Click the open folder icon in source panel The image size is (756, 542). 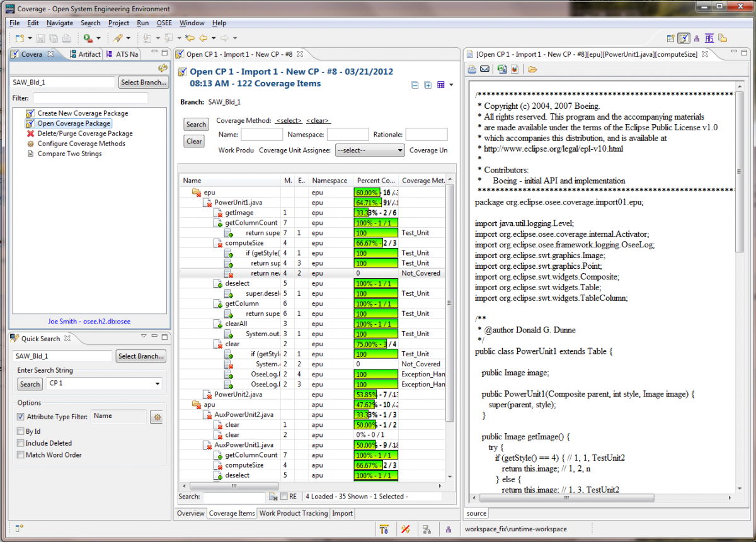tap(532, 69)
